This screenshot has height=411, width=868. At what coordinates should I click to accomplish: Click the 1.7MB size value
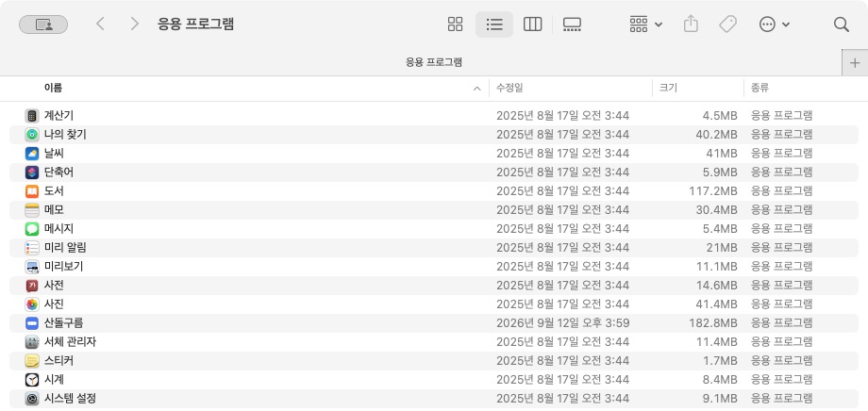click(x=719, y=361)
